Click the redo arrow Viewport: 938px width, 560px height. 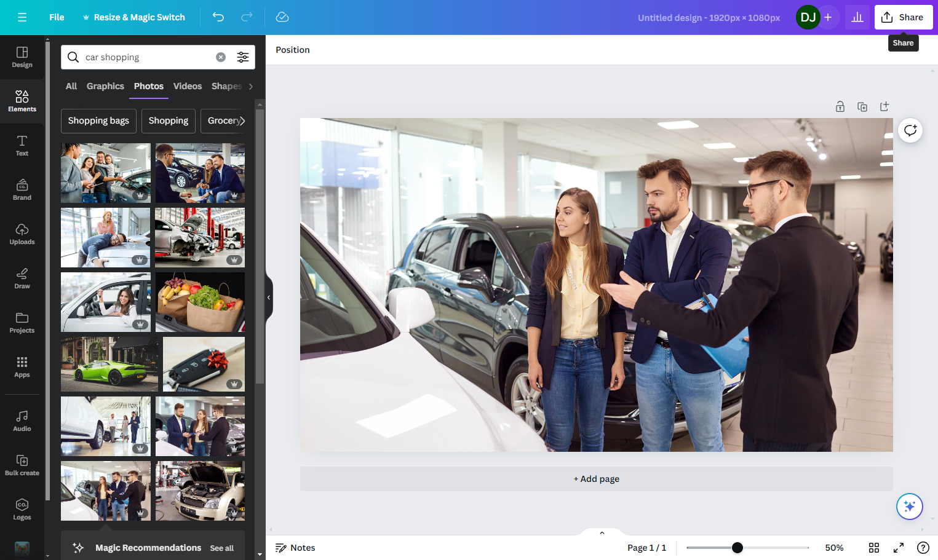[x=247, y=17]
